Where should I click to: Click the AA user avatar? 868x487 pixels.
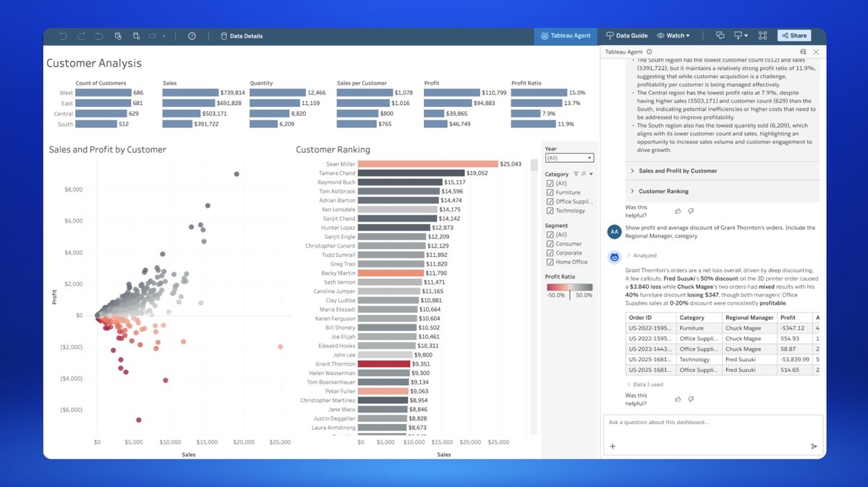[615, 232]
